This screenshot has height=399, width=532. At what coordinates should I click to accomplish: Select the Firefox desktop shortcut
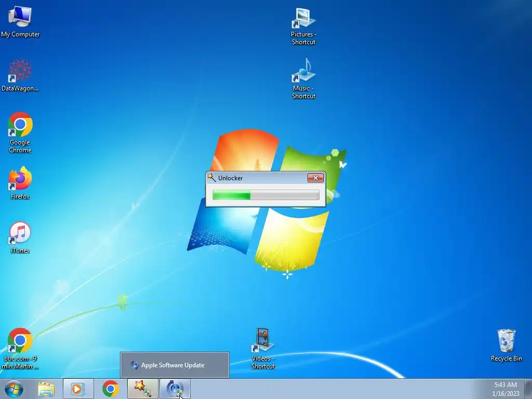[x=20, y=183]
